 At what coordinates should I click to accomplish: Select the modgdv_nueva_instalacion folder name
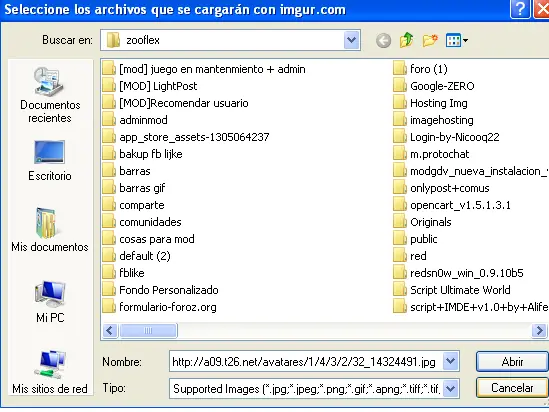pos(479,171)
